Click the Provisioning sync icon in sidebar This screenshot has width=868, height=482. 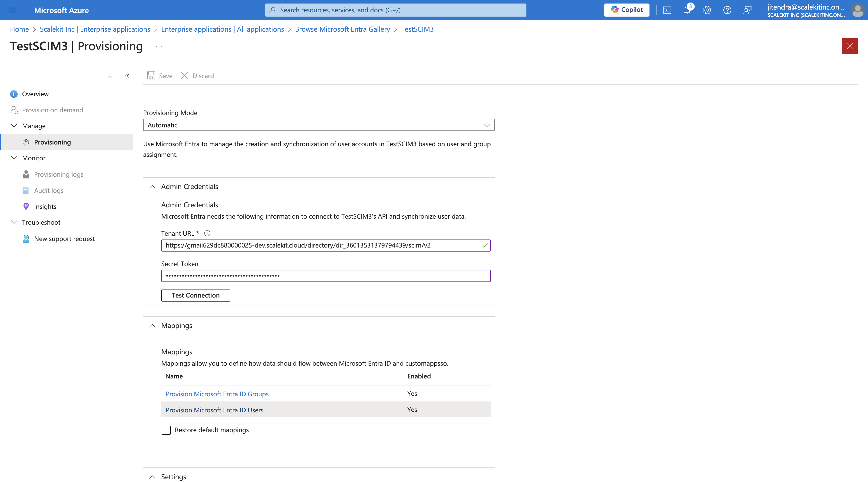[26, 142]
